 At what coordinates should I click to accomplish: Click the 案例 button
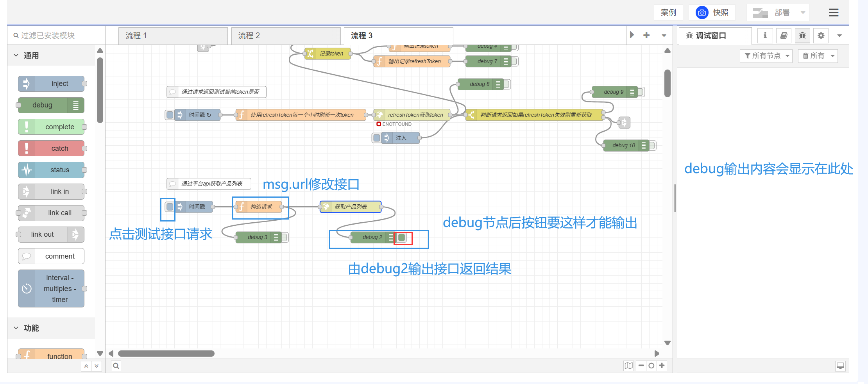click(x=668, y=13)
